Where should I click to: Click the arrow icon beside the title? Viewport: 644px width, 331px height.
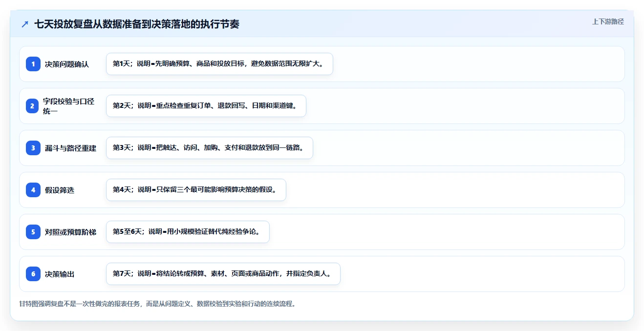pyautogui.click(x=25, y=24)
